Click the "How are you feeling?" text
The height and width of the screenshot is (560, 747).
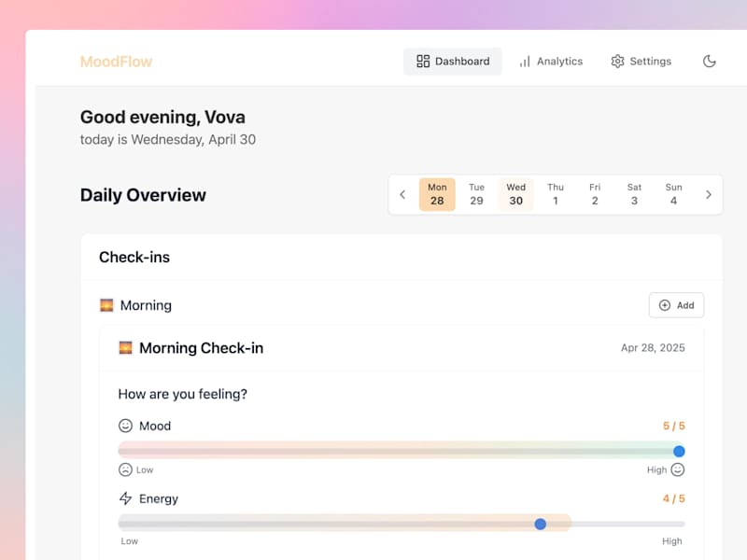point(182,394)
